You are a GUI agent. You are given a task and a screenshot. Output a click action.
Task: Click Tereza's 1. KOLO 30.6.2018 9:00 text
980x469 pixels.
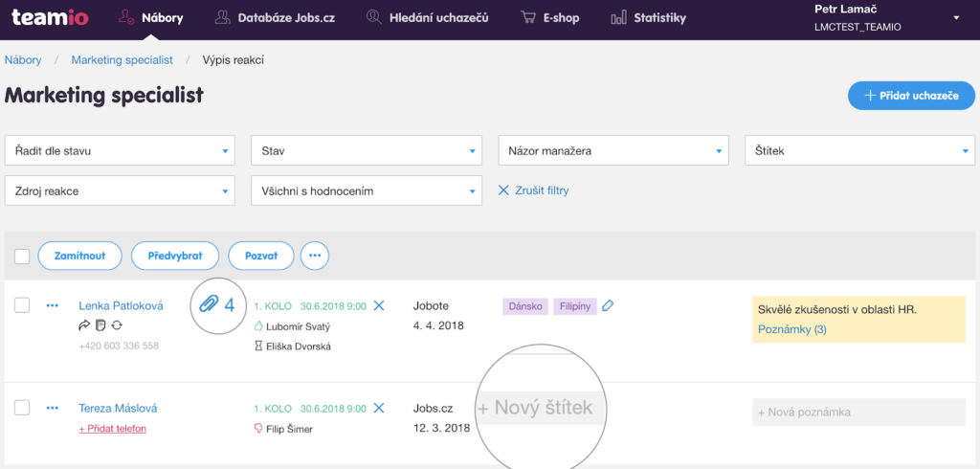pos(310,409)
